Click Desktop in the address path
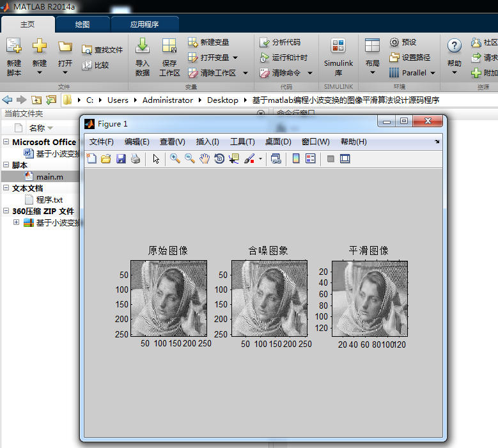498x448 pixels. 222,100
